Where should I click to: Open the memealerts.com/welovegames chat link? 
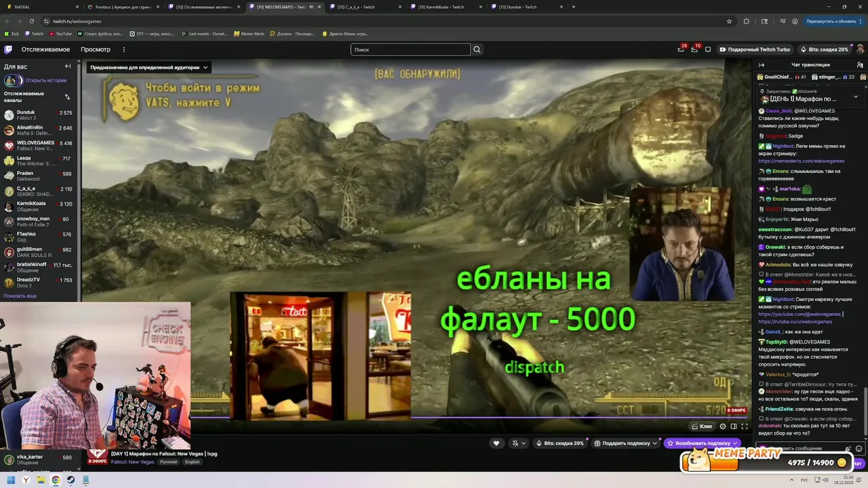click(x=801, y=161)
